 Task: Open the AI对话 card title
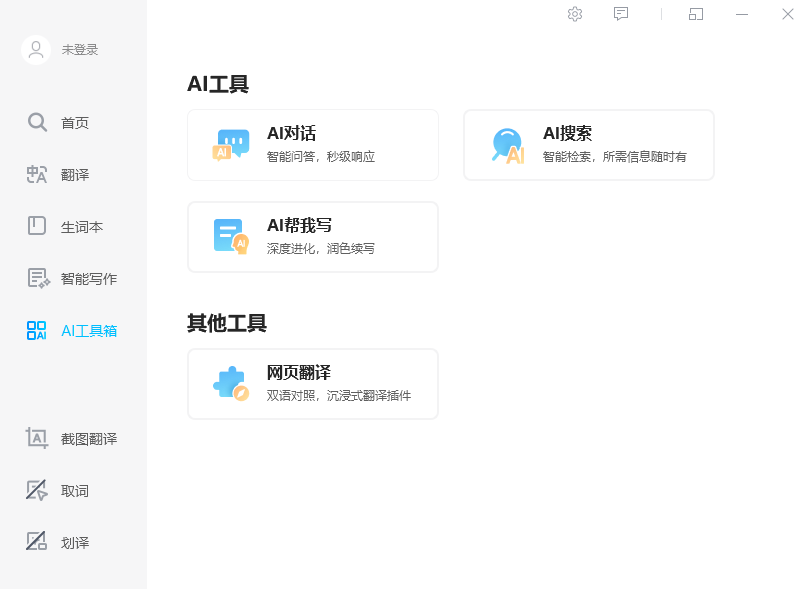[x=291, y=133]
